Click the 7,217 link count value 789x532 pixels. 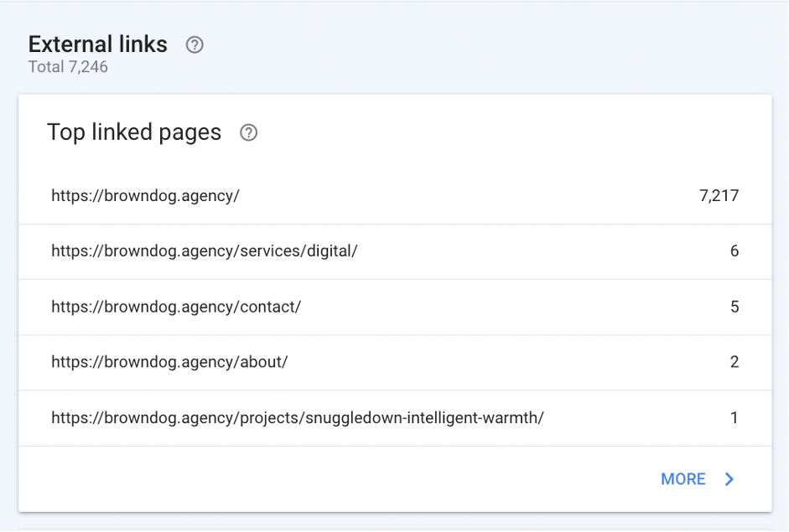pyautogui.click(x=719, y=195)
